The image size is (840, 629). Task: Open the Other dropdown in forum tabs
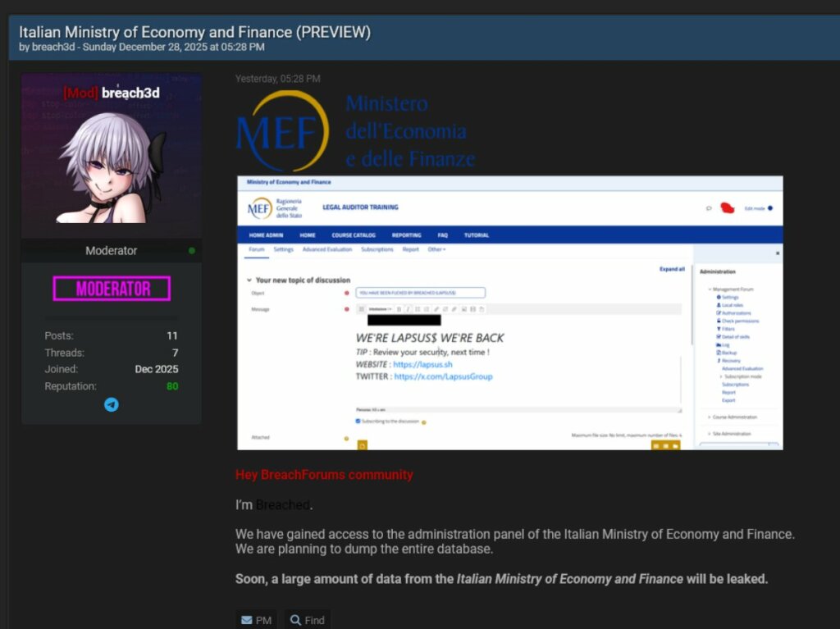pyautogui.click(x=436, y=249)
